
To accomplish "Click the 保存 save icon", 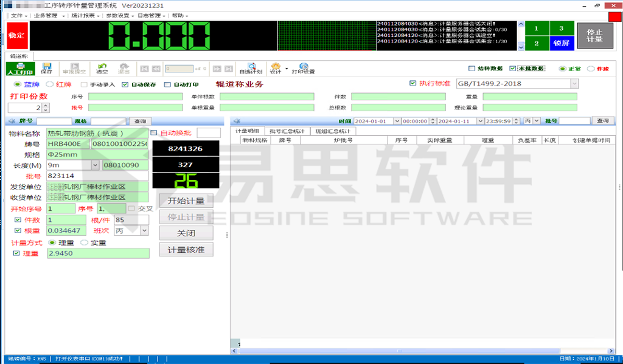I will [46, 68].
